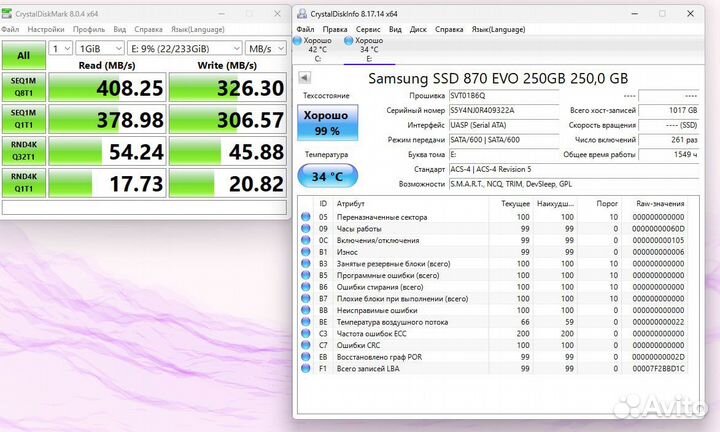Open Сервис menu in CrystalDiskInfo
The width and height of the screenshot is (720, 432).
click(x=368, y=29)
